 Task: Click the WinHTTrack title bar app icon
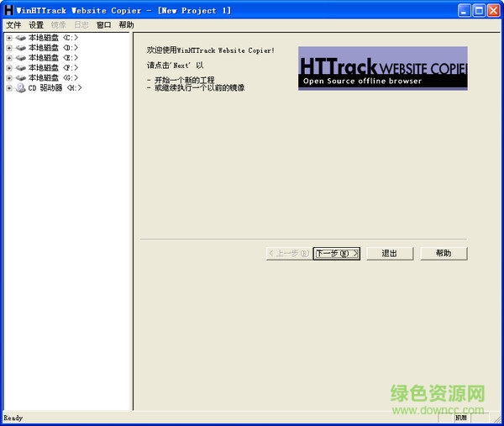coord(8,11)
